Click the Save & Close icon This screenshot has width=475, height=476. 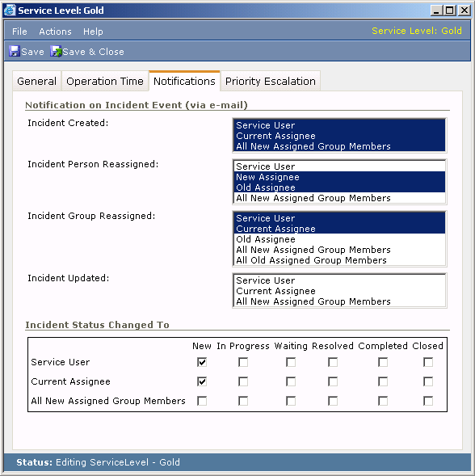[56, 51]
